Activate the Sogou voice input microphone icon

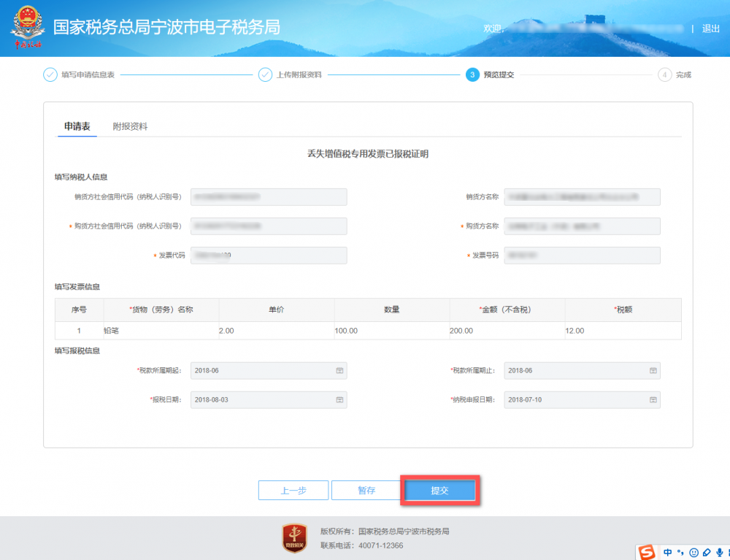719,552
